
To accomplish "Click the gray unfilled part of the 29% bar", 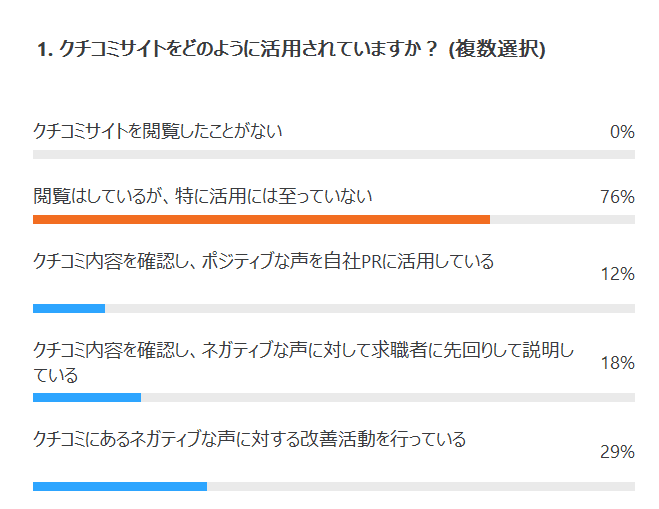I will (x=420, y=487).
